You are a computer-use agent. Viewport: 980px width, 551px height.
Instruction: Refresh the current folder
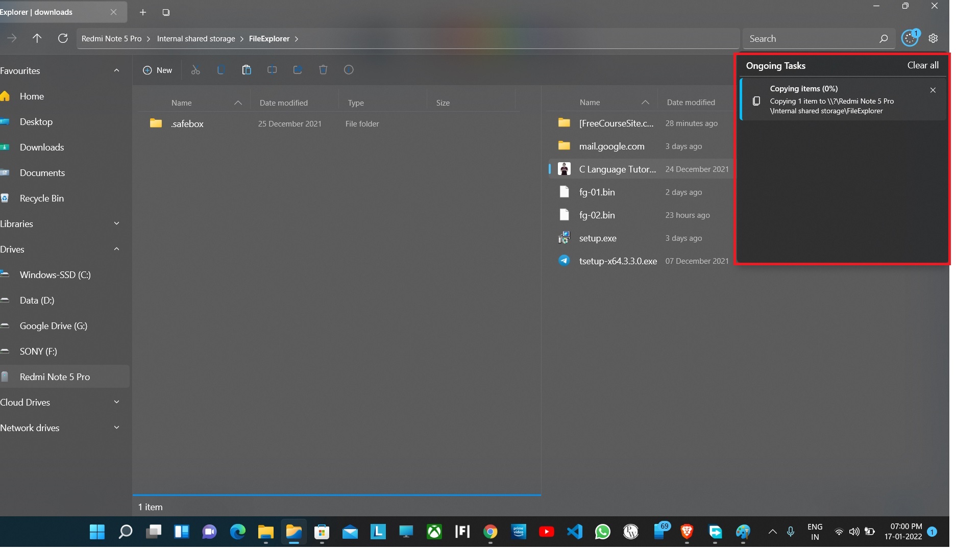pyautogui.click(x=63, y=38)
